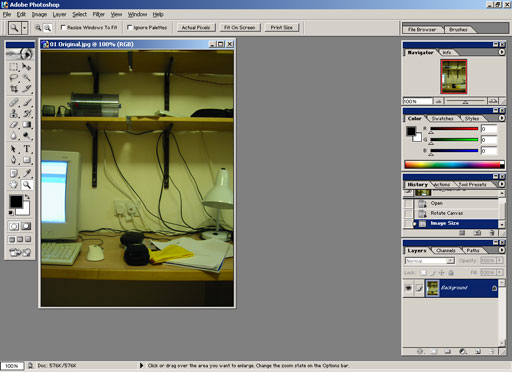Open the blend mode Normal dropdown
This screenshot has width=512, height=372.
(430, 261)
